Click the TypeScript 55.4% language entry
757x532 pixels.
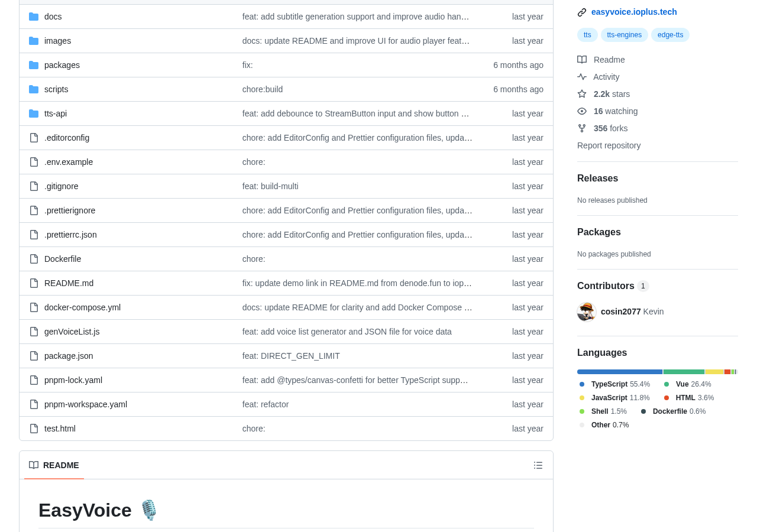coord(615,384)
